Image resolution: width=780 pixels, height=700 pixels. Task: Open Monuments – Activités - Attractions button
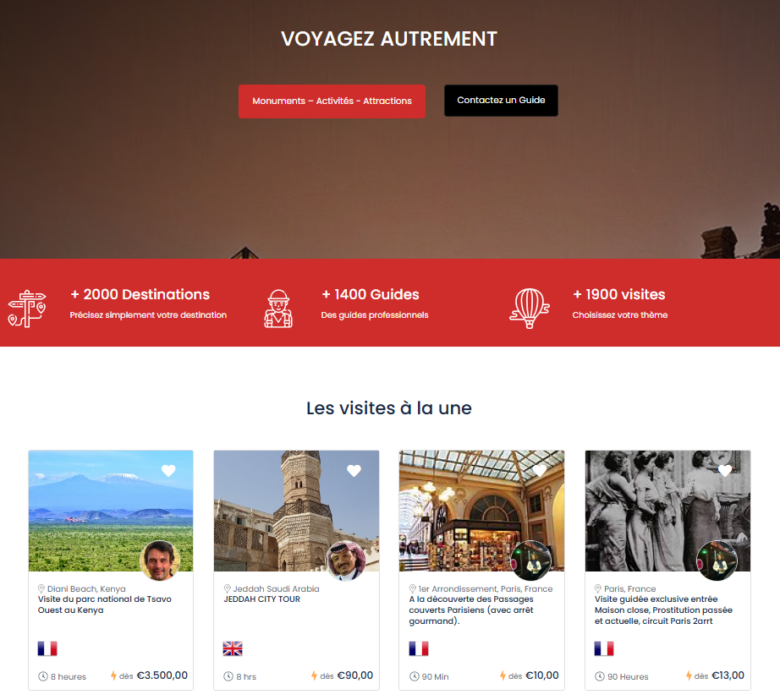tap(332, 101)
